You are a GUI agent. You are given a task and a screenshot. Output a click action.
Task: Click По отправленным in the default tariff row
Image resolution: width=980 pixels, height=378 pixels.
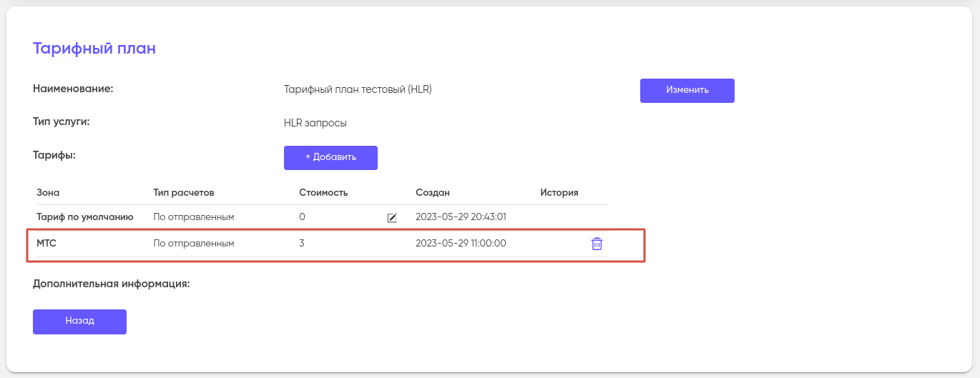pos(193,217)
